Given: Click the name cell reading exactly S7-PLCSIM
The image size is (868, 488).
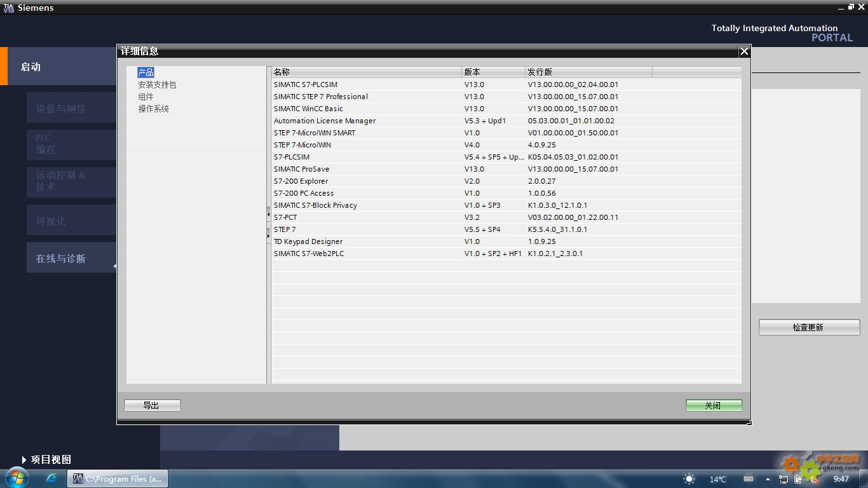Looking at the screenshot, I should (292, 157).
